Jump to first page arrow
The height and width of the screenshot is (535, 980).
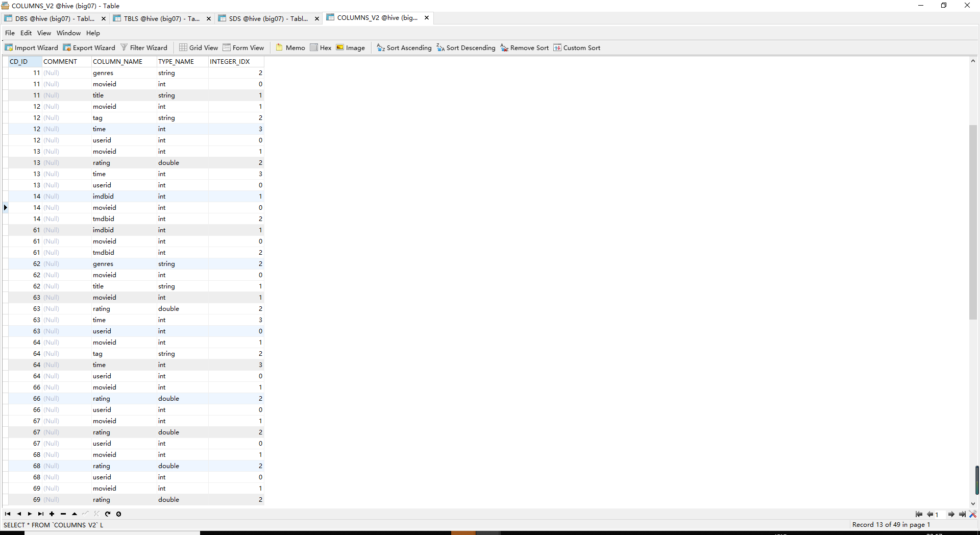tap(919, 515)
